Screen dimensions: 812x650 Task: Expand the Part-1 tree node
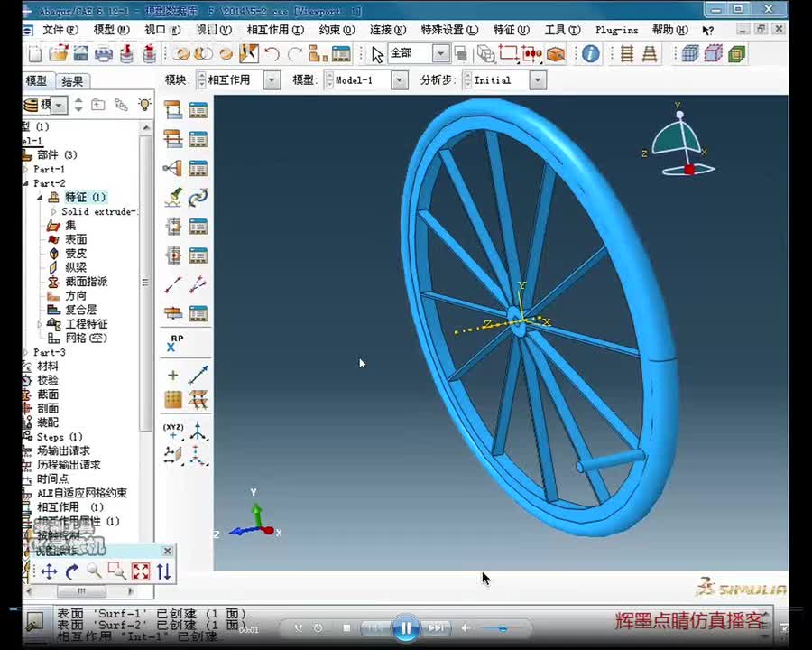26,170
